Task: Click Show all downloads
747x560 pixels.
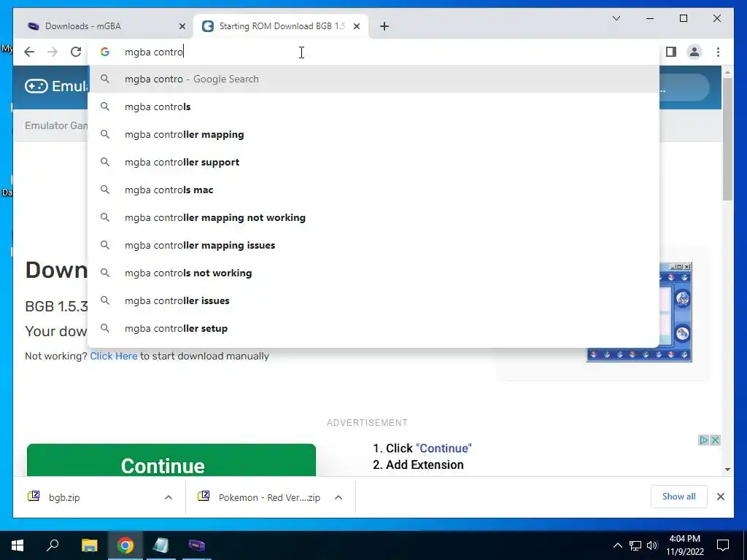Action: pyautogui.click(x=679, y=497)
